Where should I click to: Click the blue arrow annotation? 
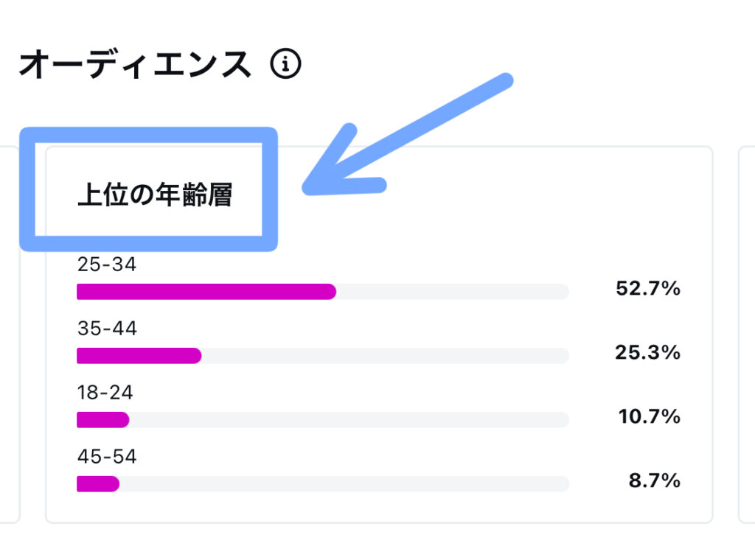click(x=407, y=135)
